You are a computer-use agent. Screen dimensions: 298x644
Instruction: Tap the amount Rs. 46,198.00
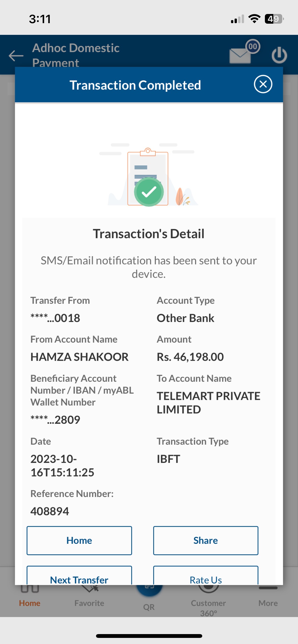pyautogui.click(x=190, y=357)
